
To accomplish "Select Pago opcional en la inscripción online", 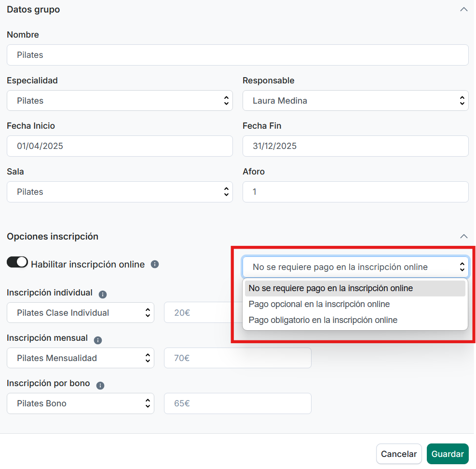I will pos(319,304).
